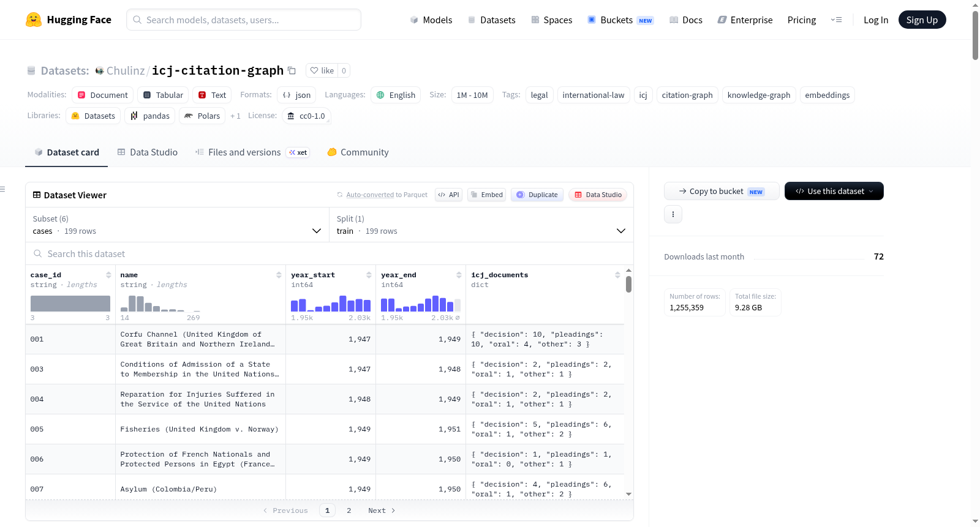This screenshot has height=527, width=980.
Task: Go to the Next page of rows
Action: coord(382,510)
